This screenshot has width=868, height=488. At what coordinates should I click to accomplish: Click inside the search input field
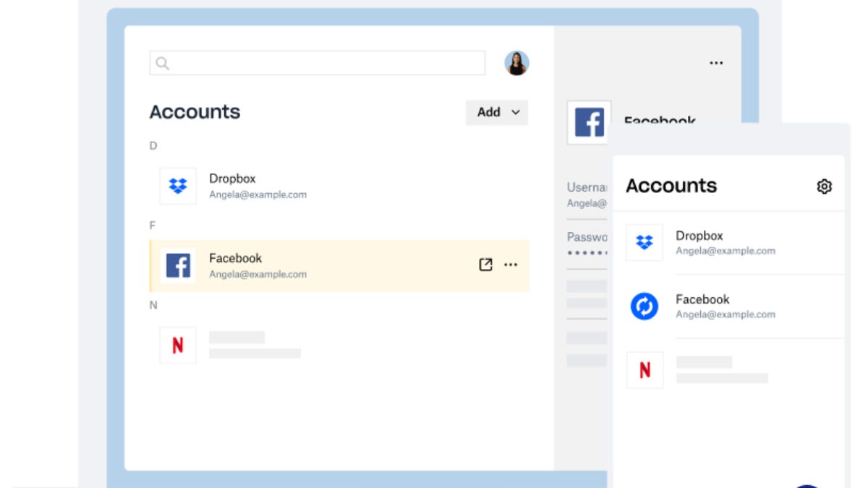pyautogui.click(x=311, y=63)
